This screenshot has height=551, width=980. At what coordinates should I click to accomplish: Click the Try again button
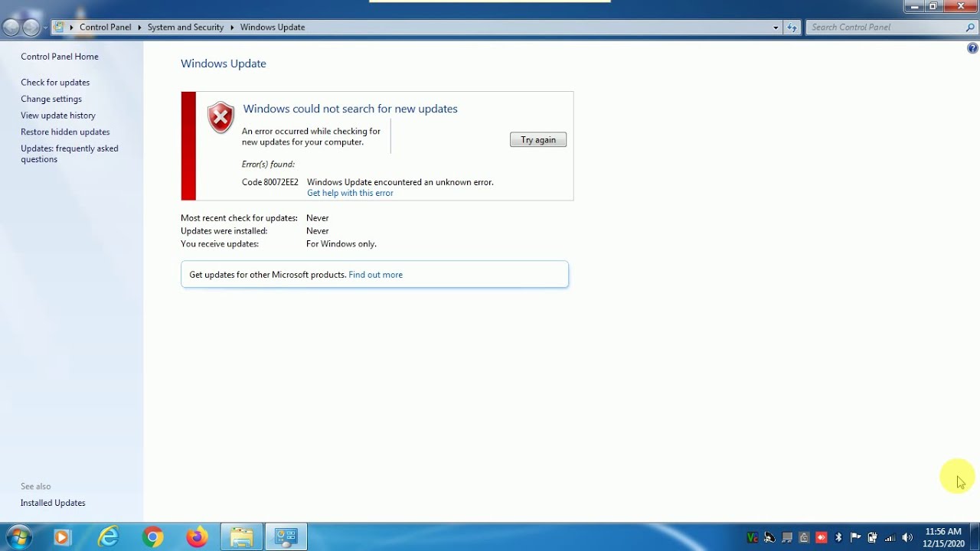[538, 140]
